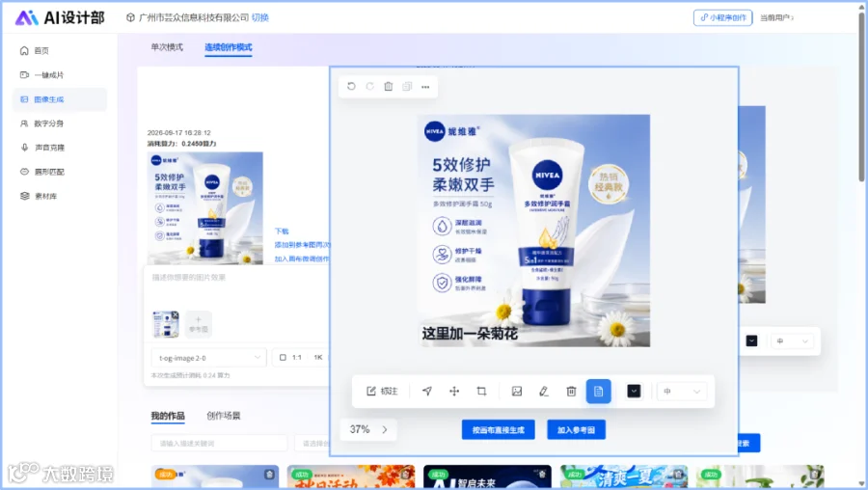Click the 添加到参考图再次 link
This screenshot has width=868, height=490.
(x=302, y=245)
